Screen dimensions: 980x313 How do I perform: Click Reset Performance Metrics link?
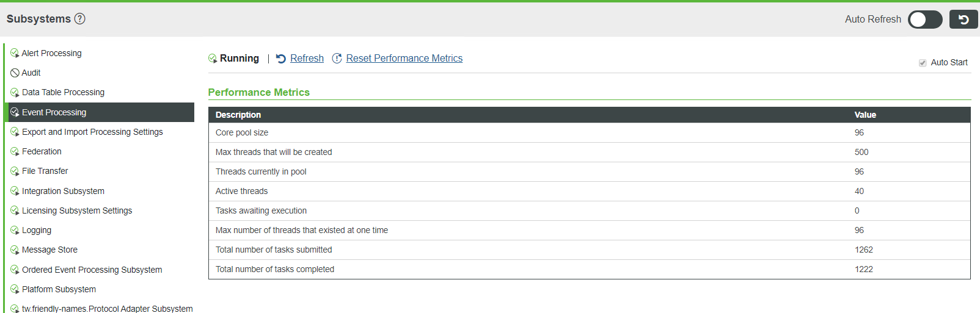[x=404, y=59]
